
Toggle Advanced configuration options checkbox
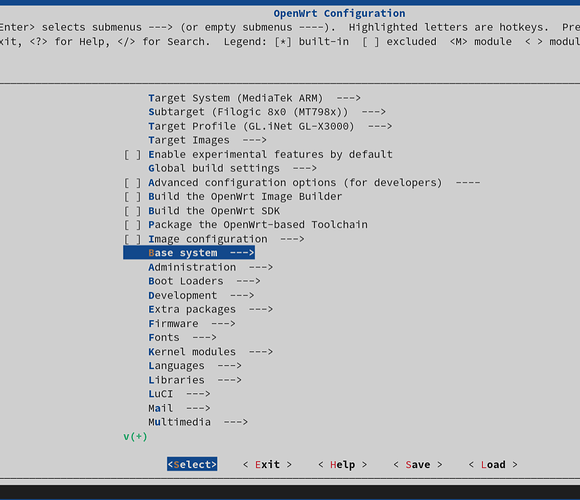click(x=132, y=183)
